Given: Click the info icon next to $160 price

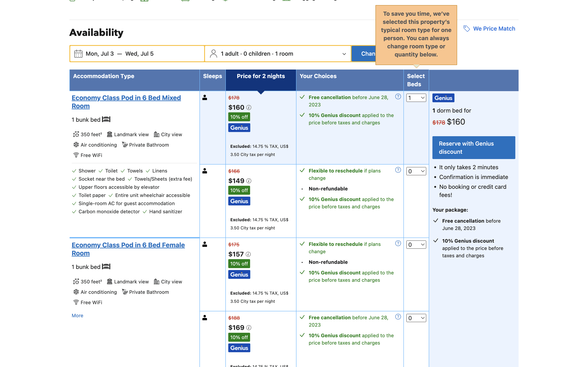Looking at the screenshot, I should pyautogui.click(x=249, y=107).
